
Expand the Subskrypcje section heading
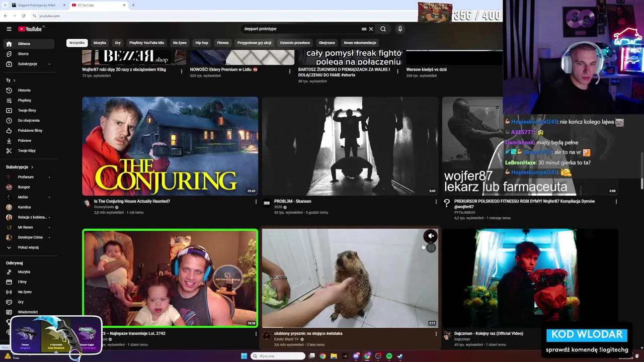click(20, 167)
